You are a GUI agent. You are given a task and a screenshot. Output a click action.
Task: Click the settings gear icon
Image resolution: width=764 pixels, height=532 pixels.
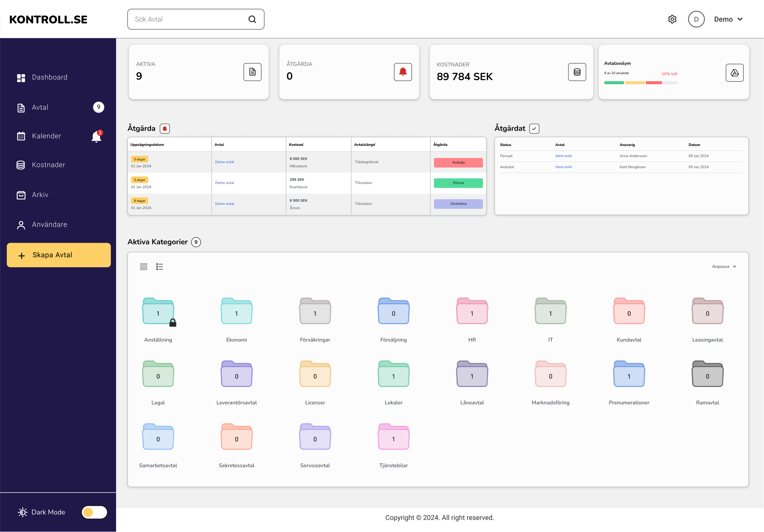click(672, 19)
